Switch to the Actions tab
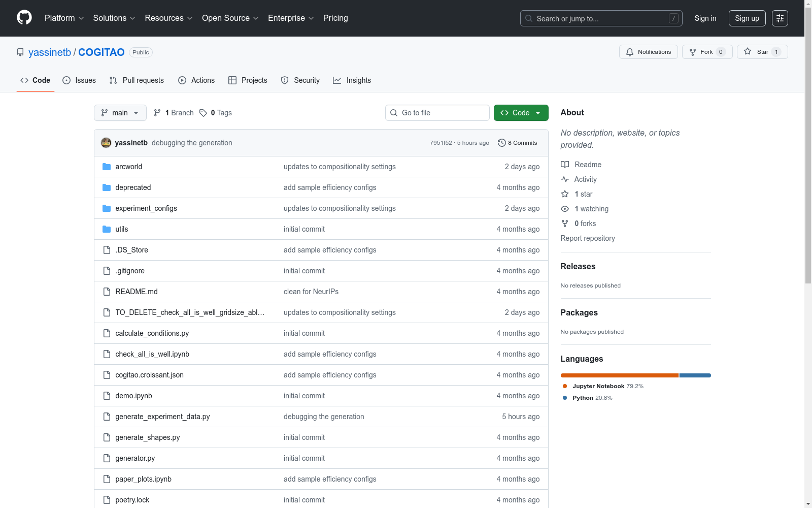Image resolution: width=812 pixels, height=508 pixels. click(x=196, y=80)
